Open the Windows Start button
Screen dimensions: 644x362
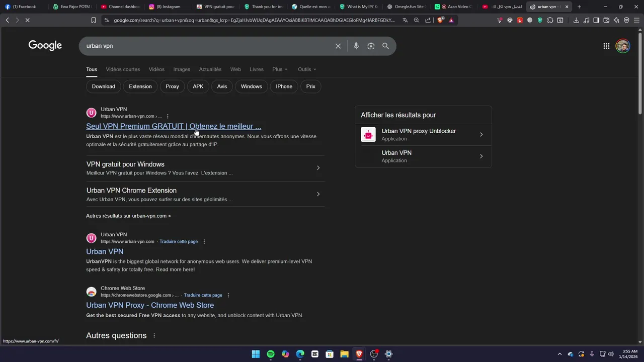(256, 354)
